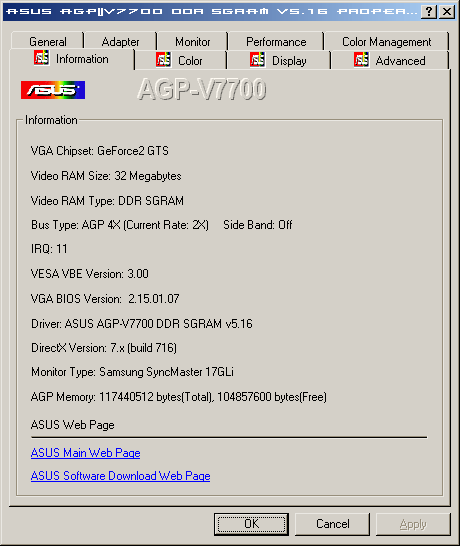Image resolution: width=460 pixels, height=546 pixels.
Task: Click the ASUS icon on Information tab
Action: [41, 58]
